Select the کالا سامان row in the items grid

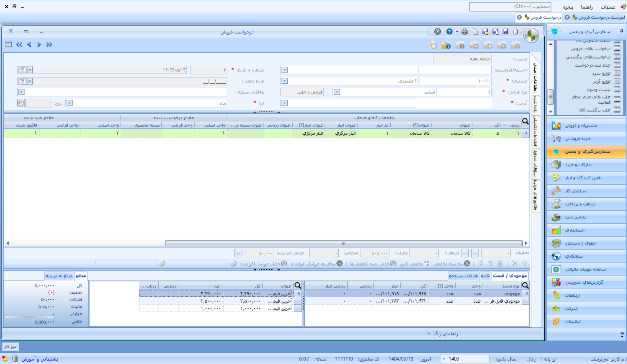coord(266,133)
